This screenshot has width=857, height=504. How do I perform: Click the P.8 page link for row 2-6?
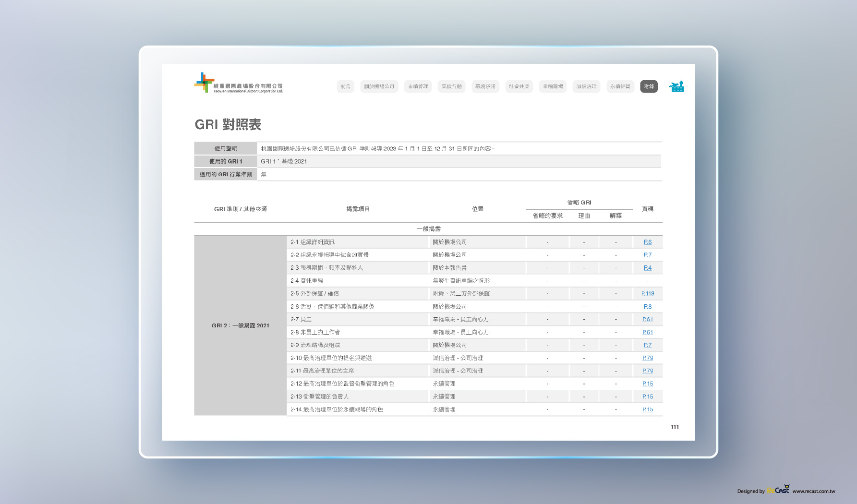648,306
